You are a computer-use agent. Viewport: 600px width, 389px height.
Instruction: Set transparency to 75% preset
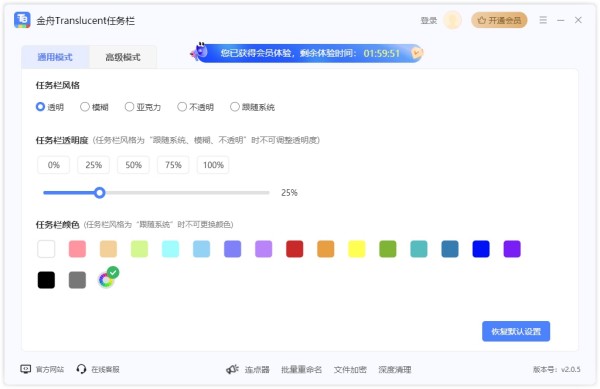(x=173, y=165)
